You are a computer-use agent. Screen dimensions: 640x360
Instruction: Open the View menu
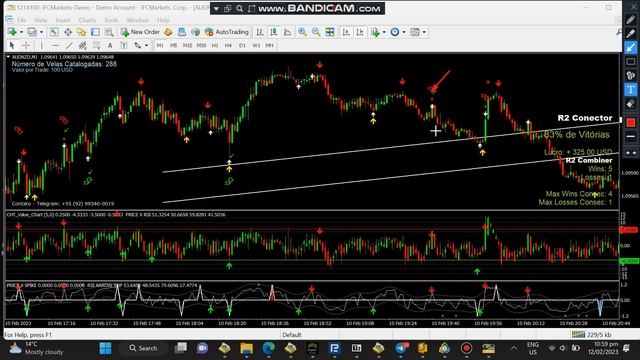40,20
